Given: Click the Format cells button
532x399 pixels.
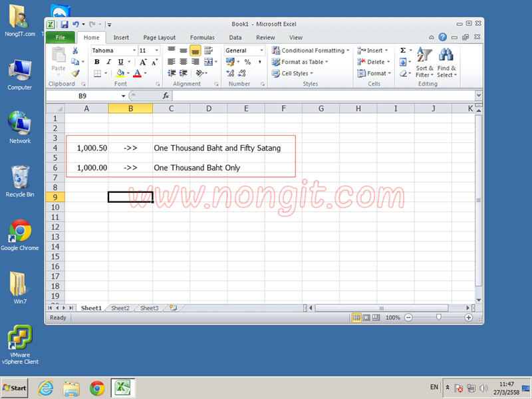Looking at the screenshot, I should coord(374,73).
